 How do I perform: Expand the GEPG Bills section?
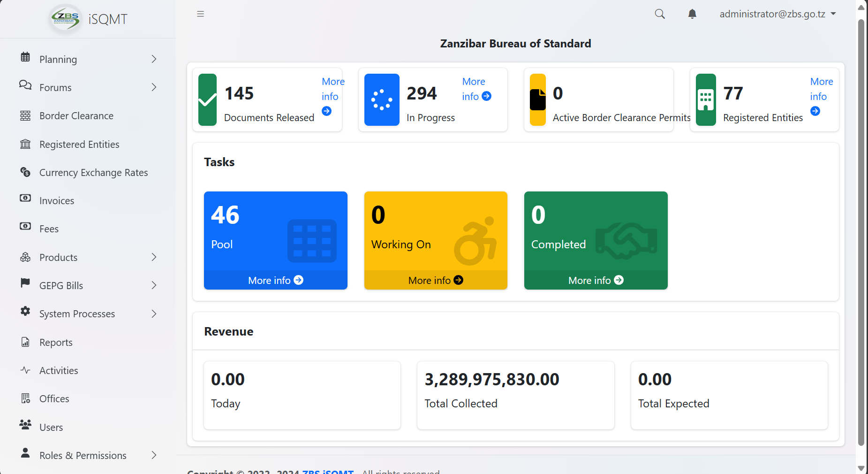coord(154,285)
